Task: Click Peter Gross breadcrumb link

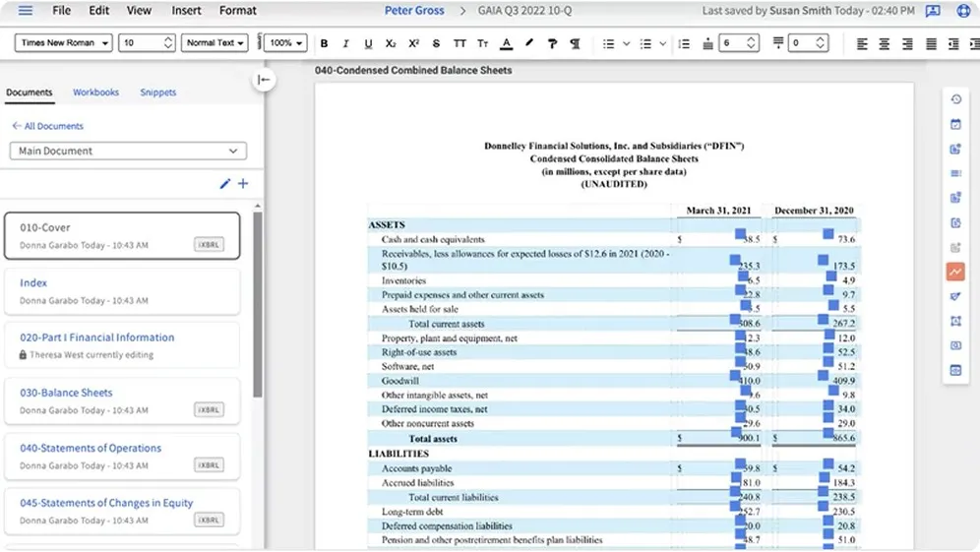Action: pyautogui.click(x=414, y=11)
